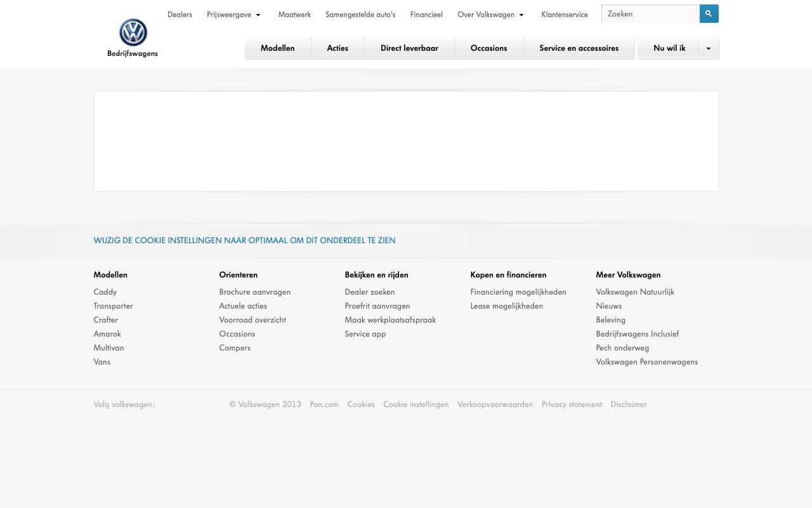
Task: Click the Nu wil ik button
Action: point(669,48)
